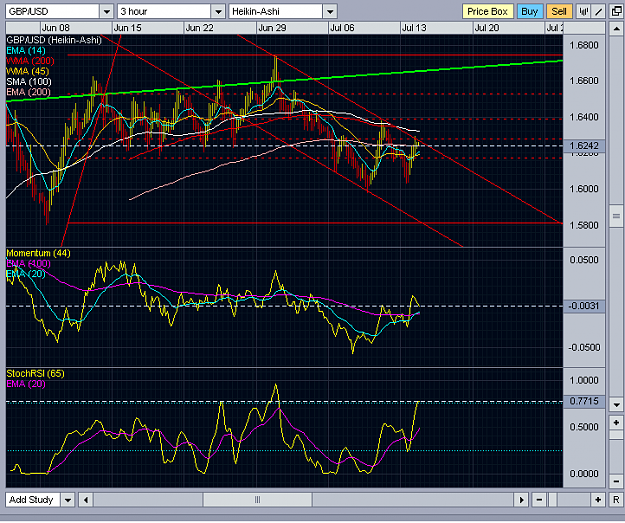Click the 1.0000 StochRSI axis label
The image size is (625, 523).
pyautogui.click(x=584, y=380)
